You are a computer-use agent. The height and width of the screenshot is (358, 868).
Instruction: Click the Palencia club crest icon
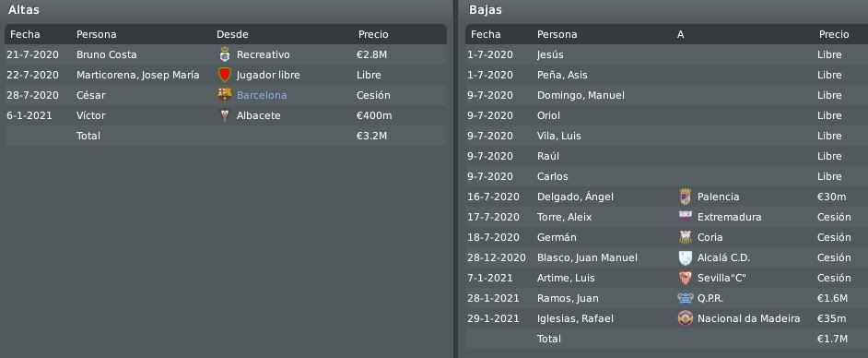click(686, 197)
